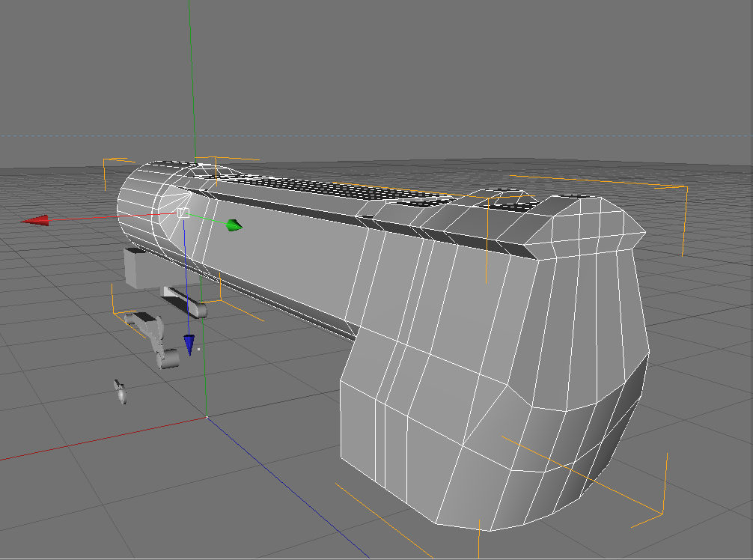Screen dimensions: 753x560
Task: Click the red X-axis arrow handle
Action: [35, 220]
